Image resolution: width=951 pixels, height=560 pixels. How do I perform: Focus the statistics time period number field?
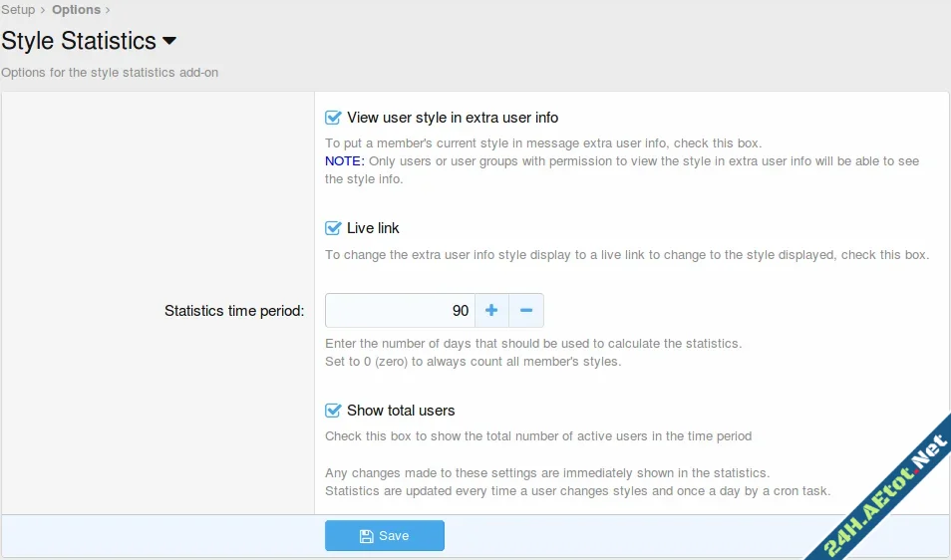(400, 311)
